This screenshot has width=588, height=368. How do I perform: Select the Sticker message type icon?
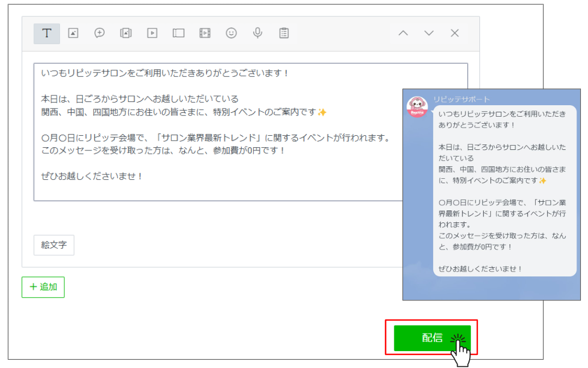(99, 33)
